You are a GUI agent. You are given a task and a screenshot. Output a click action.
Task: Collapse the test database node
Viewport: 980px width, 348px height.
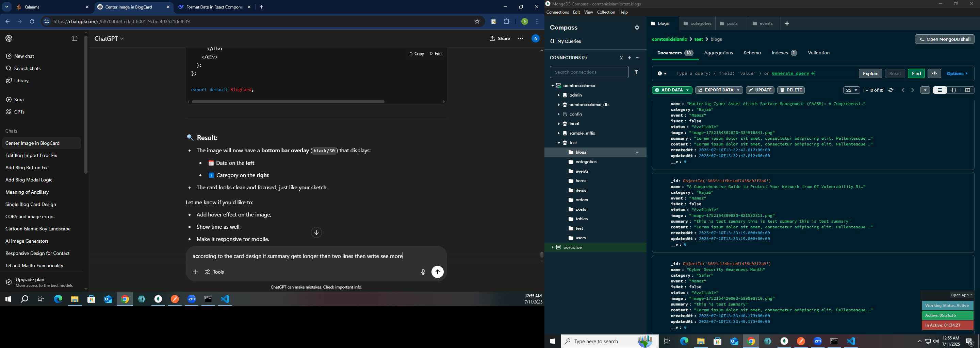click(558, 143)
